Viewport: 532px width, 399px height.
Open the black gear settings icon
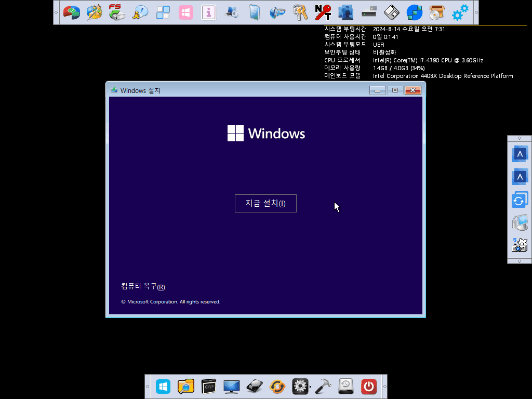click(x=300, y=387)
